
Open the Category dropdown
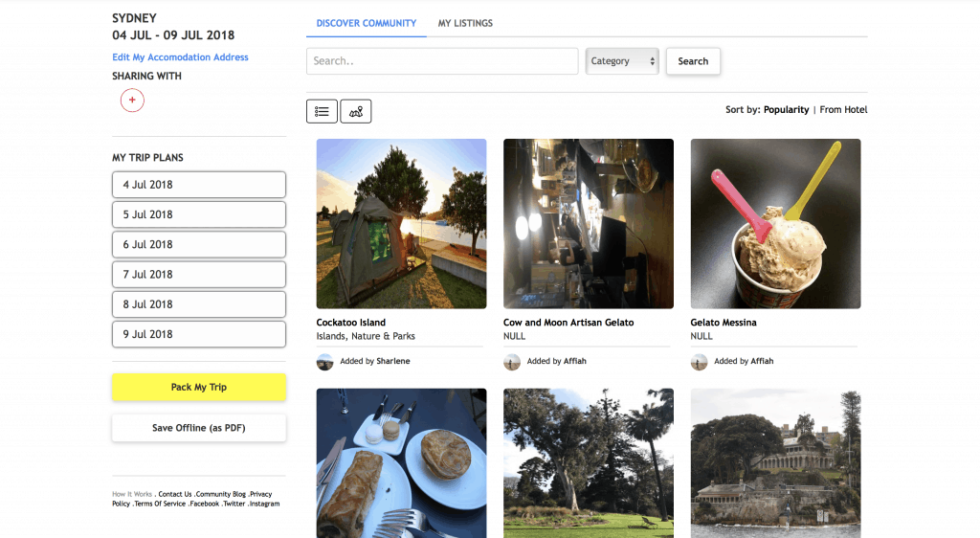pos(622,61)
